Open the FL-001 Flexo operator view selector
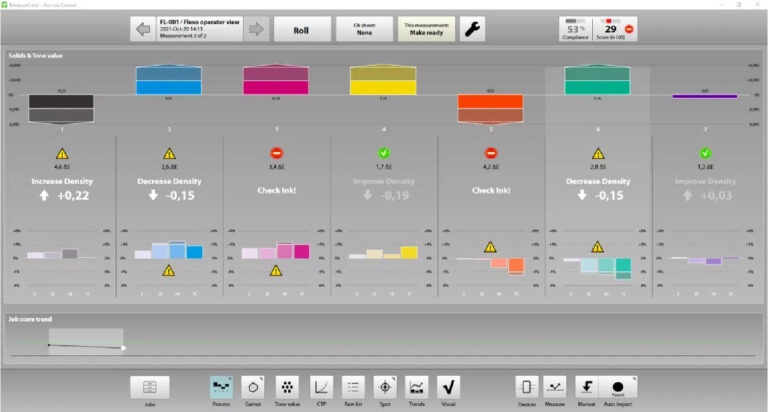This screenshot has width=768, height=412. 201,30
